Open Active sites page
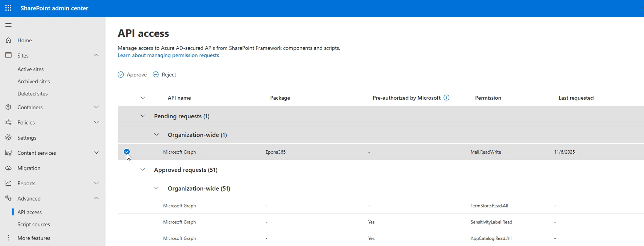The image size is (644, 246). point(31,69)
